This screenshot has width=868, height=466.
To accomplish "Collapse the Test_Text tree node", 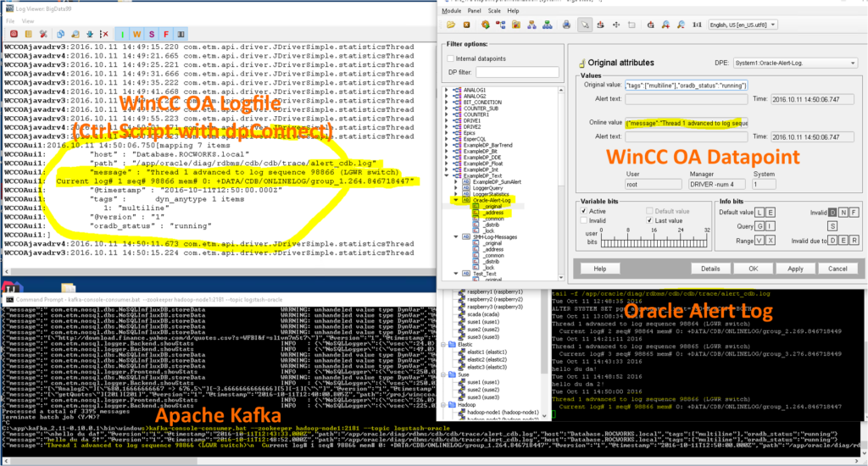I will pyautogui.click(x=455, y=274).
